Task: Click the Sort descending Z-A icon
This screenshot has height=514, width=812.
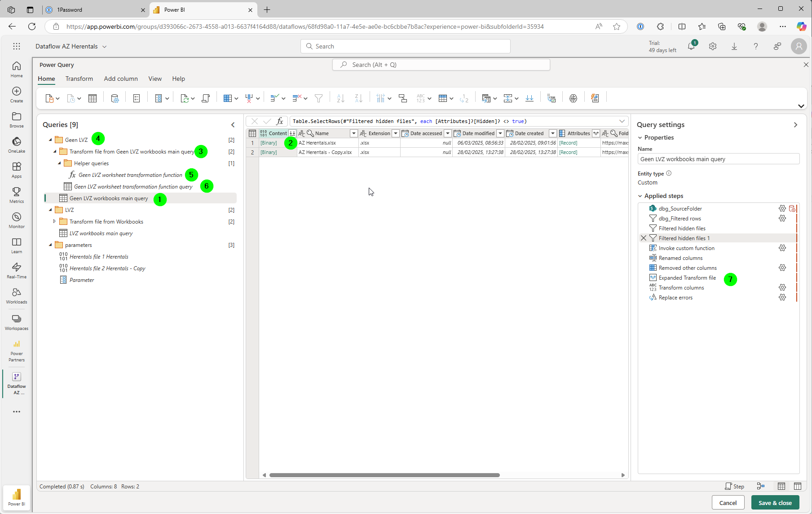Action: click(358, 98)
